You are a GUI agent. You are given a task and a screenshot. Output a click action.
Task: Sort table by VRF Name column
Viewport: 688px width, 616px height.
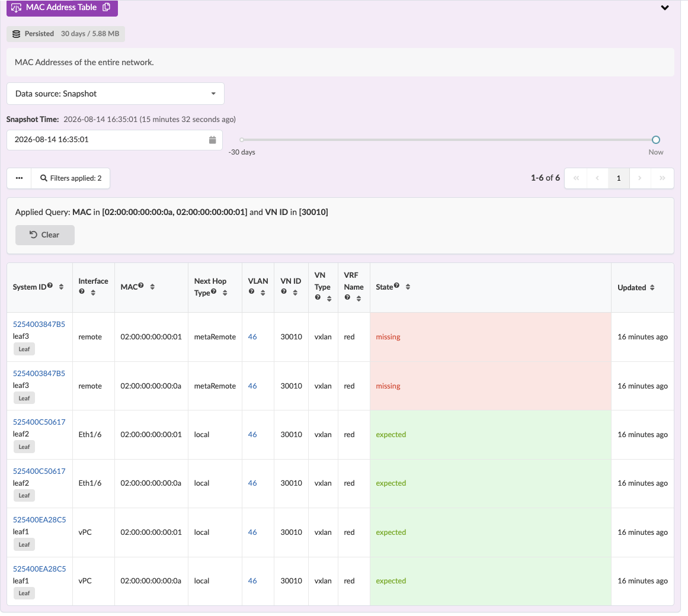pyautogui.click(x=359, y=299)
